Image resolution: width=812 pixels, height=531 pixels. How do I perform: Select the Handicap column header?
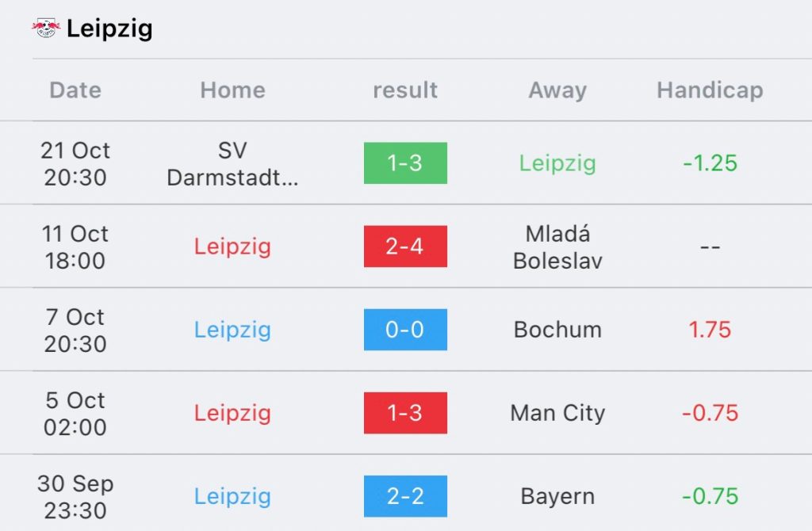coord(710,90)
